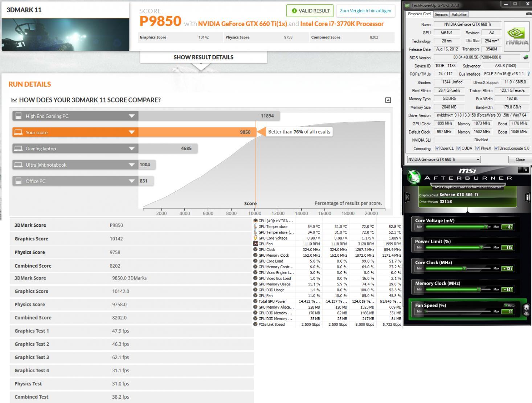Expand the Your score row arrow
532x403 pixels.
point(132,132)
